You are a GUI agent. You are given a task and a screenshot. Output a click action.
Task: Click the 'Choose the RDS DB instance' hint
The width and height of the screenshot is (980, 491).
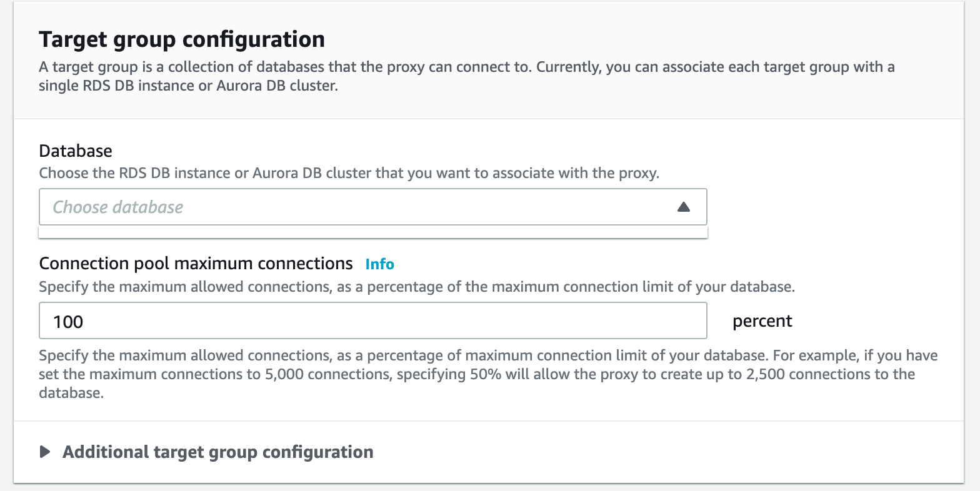pyautogui.click(x=349, y=173)
